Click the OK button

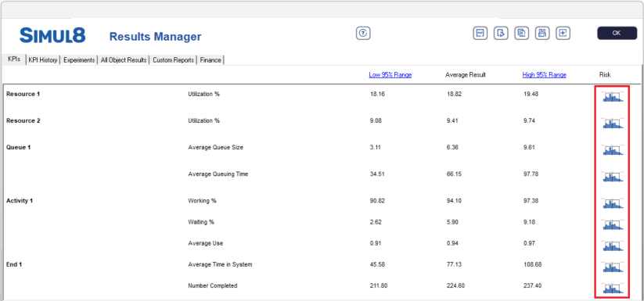click(x=617, y=33)
